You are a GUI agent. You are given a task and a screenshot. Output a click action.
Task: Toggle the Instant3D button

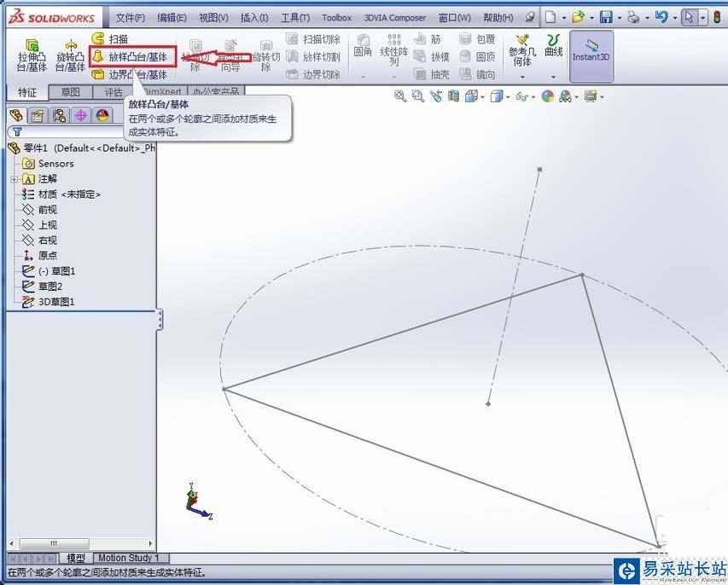pyautogui.click(x=591, y=56)
